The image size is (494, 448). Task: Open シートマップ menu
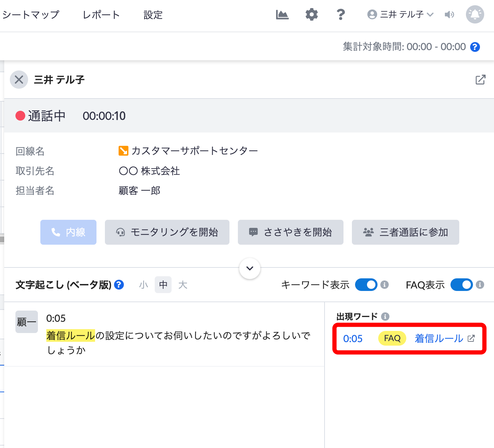coord(31,15)
